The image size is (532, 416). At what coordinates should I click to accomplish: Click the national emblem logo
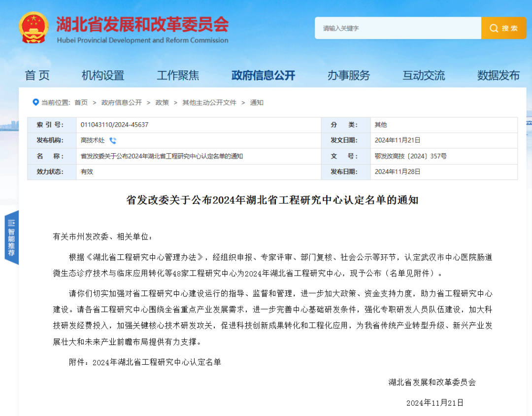click(x=33, y=28)
